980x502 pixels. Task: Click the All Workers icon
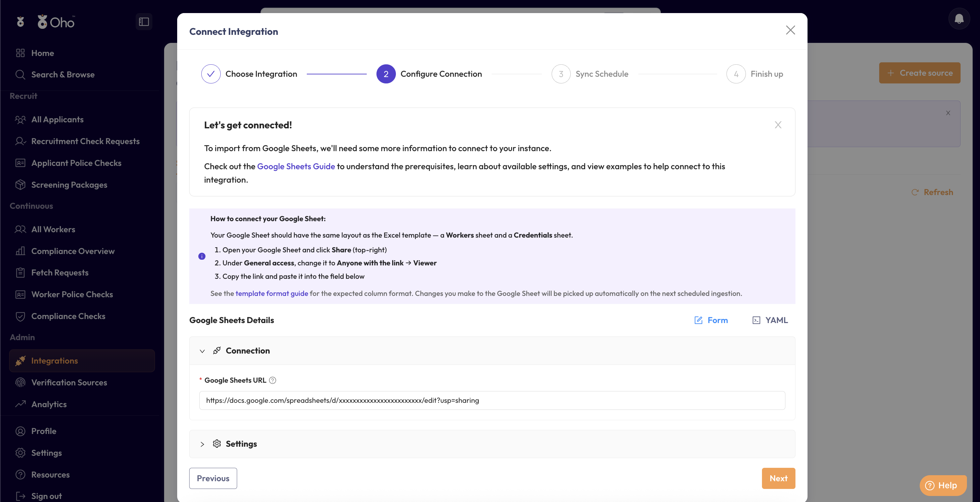click(x=20, y=229)
